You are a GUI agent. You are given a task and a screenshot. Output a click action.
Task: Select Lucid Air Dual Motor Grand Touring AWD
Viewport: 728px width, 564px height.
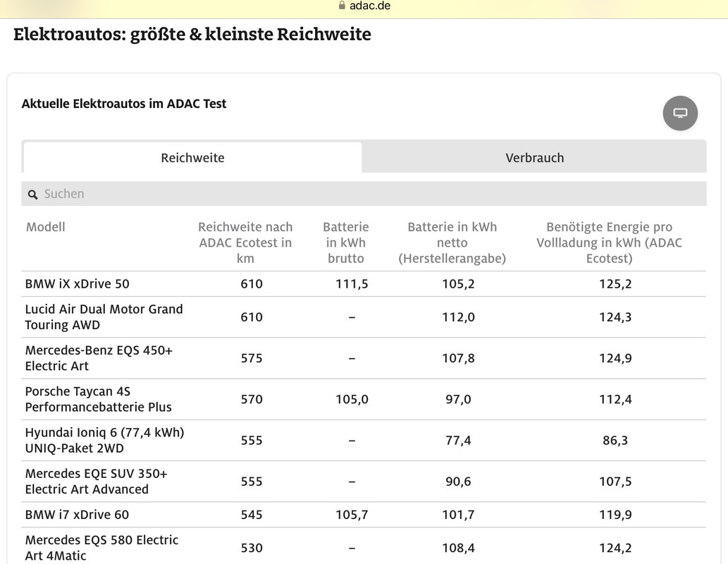click(104, 317)
